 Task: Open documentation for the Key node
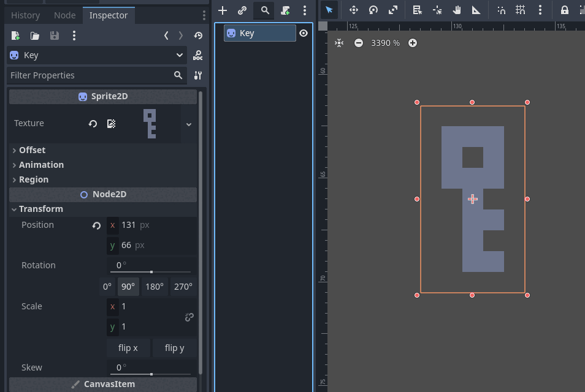click(x=197, y=55)
